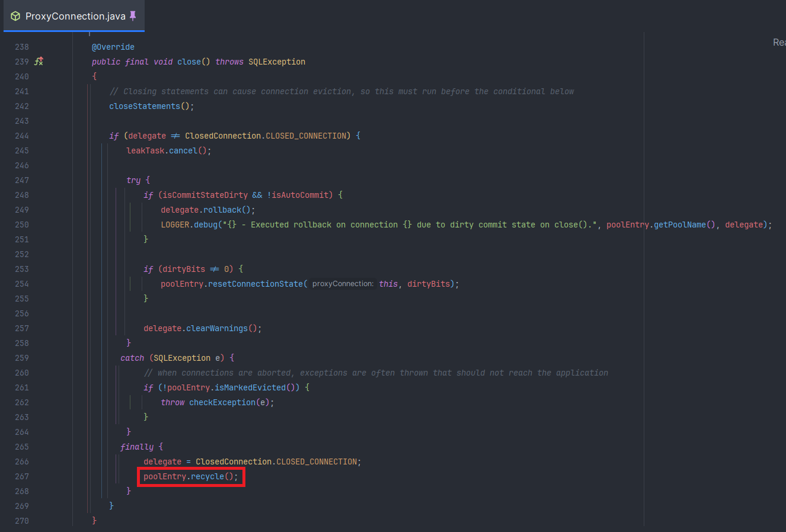Click line number 270 in gutter
This screenshot has height=532, width=786.
(22, 521)
